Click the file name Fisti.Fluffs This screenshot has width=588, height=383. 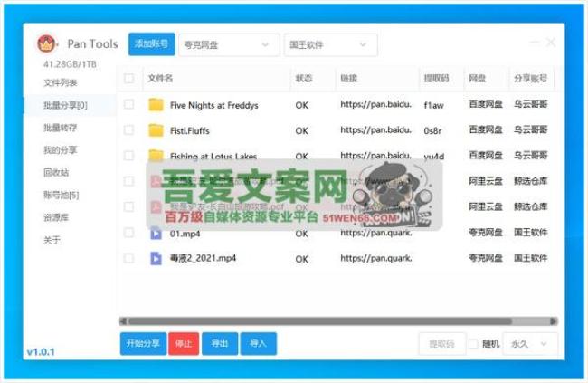coord(190,130)
